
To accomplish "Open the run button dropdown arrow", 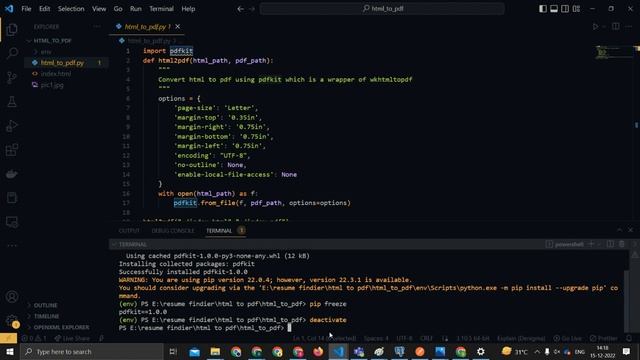I will (604, 27).
